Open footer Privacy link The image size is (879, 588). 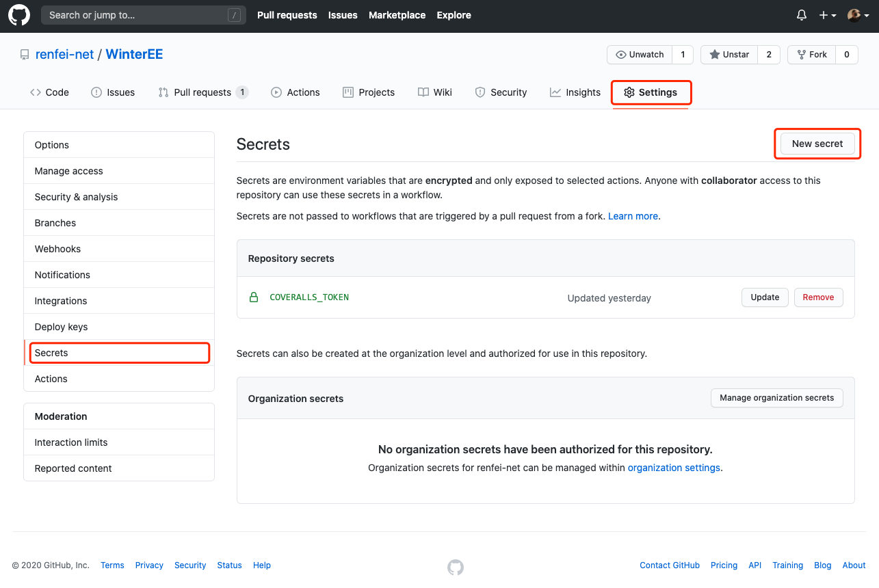point(149,565)
